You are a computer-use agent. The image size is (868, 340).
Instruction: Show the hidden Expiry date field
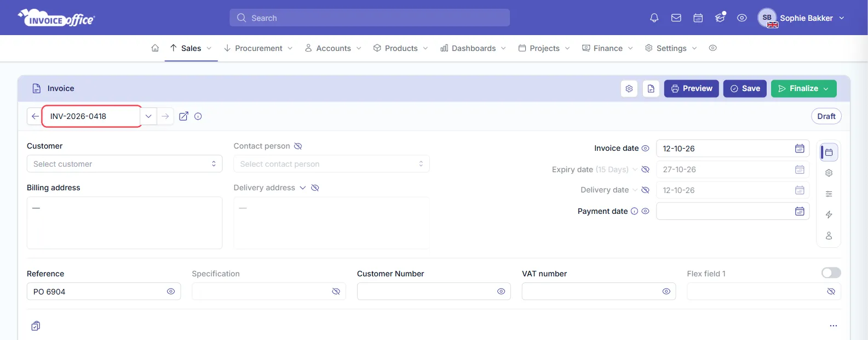click(645, 169)
